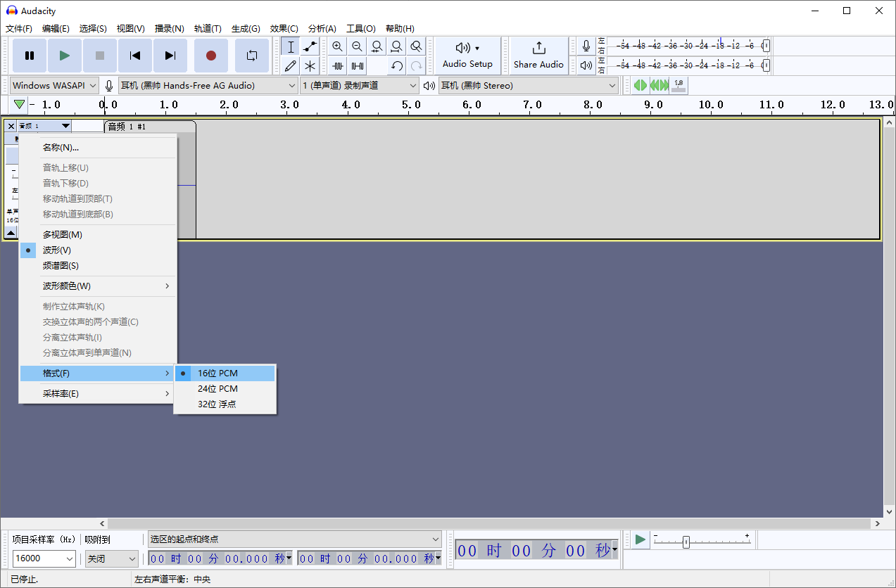The height and width of the screenshot is (588, 896).
Task: Open the 音频 1 track name dropdown
Action: [x=44, y=126]
